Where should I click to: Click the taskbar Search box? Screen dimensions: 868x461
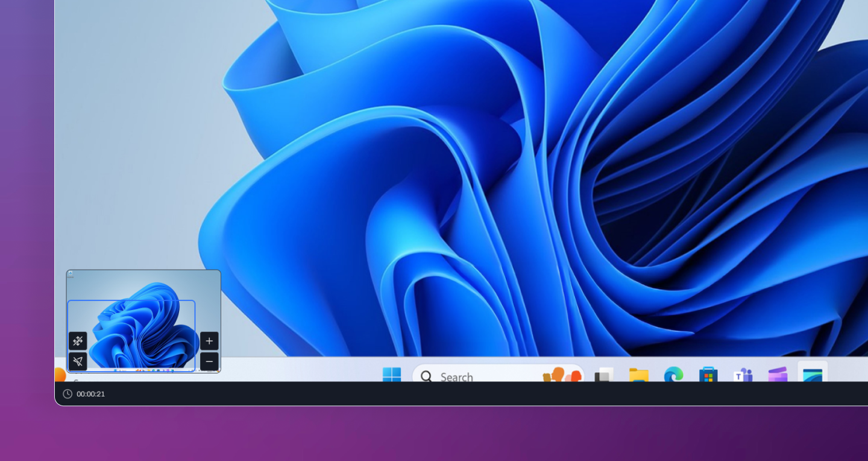(x=498, y=374)
